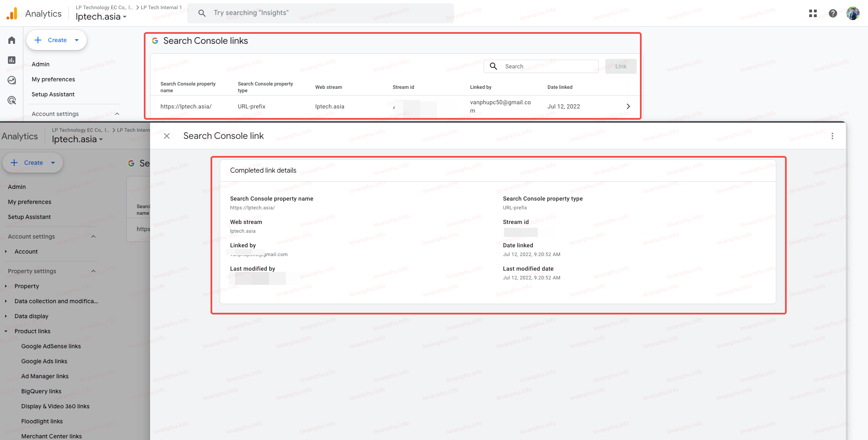Collapse the Property settings section
The width and height of the screenshot is (868, 440).
(93, 271)
